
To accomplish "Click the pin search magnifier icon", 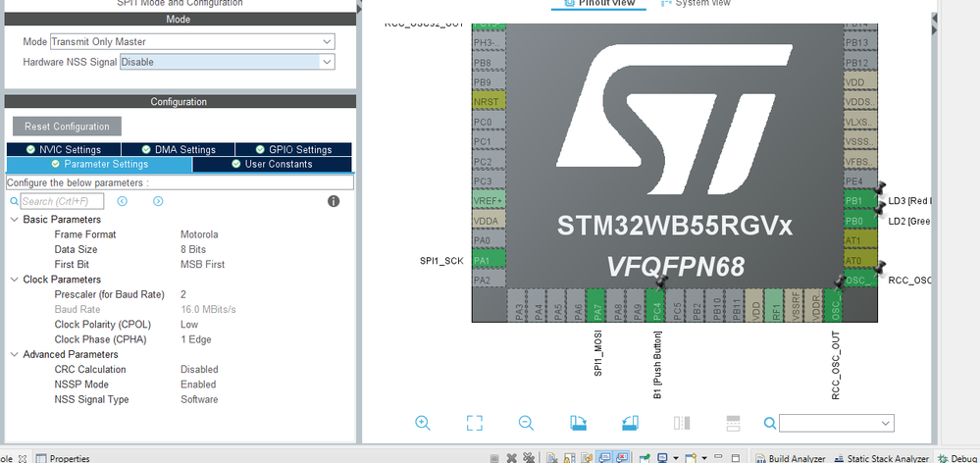I will click(x=770, y=423).
